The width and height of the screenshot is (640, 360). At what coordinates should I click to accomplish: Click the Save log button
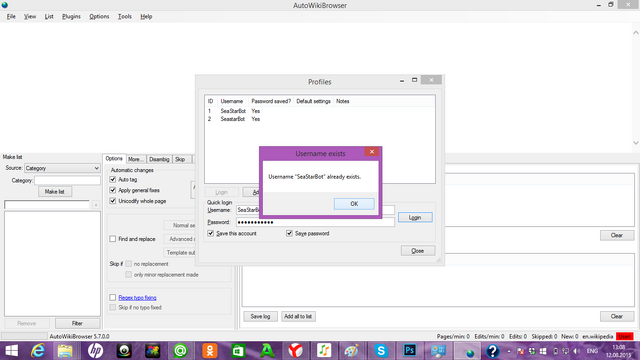(x=260, y=316)
